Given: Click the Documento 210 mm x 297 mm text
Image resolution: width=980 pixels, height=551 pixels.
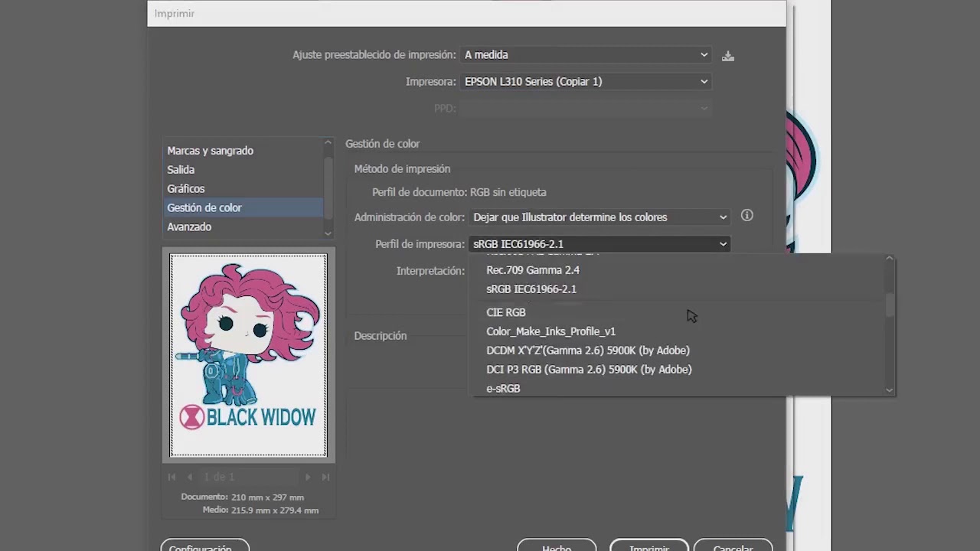Looking at the screenshot, I should pyautogui.click(x=243, y=497).
